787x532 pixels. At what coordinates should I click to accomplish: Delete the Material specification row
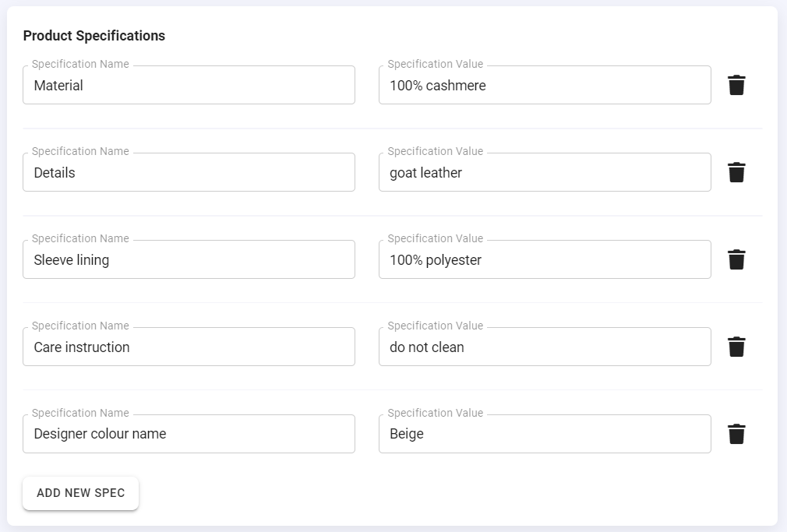[736, 85]
